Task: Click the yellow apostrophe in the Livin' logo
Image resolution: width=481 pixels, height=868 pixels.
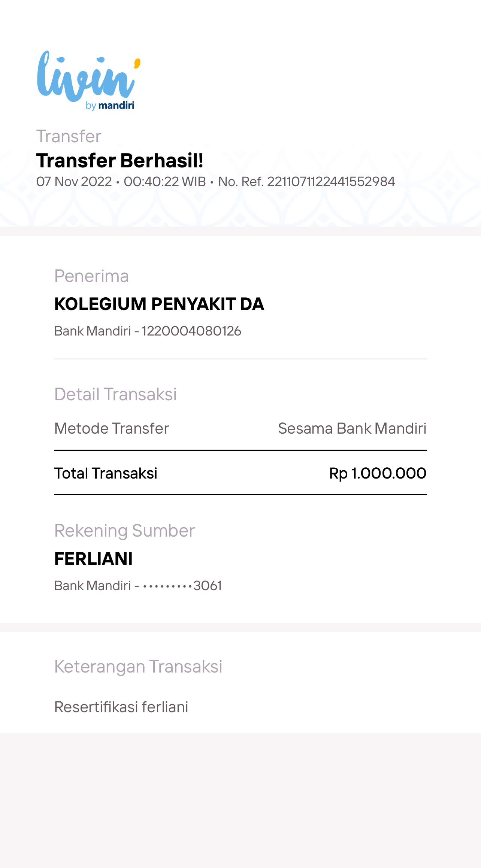Action: [137, 64]
